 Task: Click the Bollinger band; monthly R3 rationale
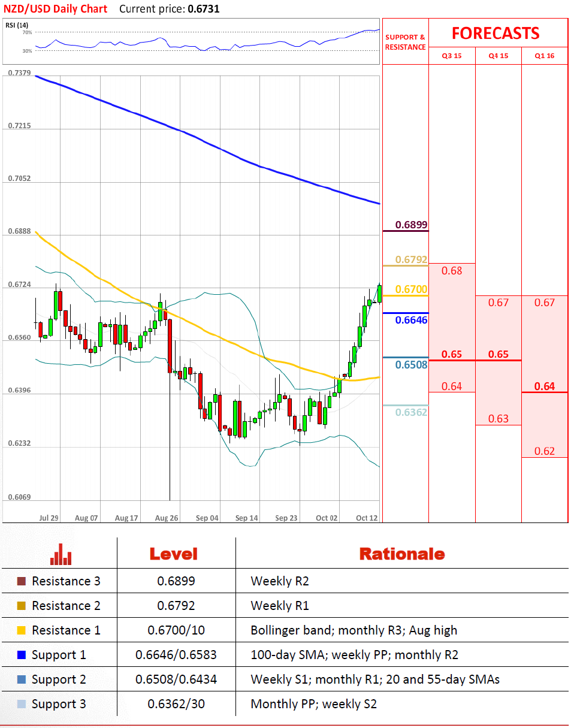(x=354, y=630)
